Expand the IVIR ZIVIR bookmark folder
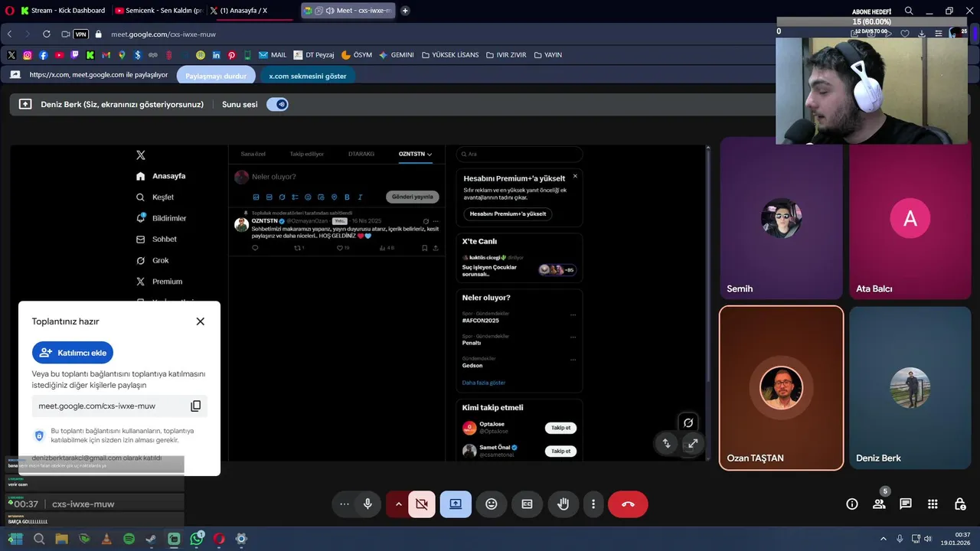This screenshot has width=980, height=551. click(x=506, y=55)
